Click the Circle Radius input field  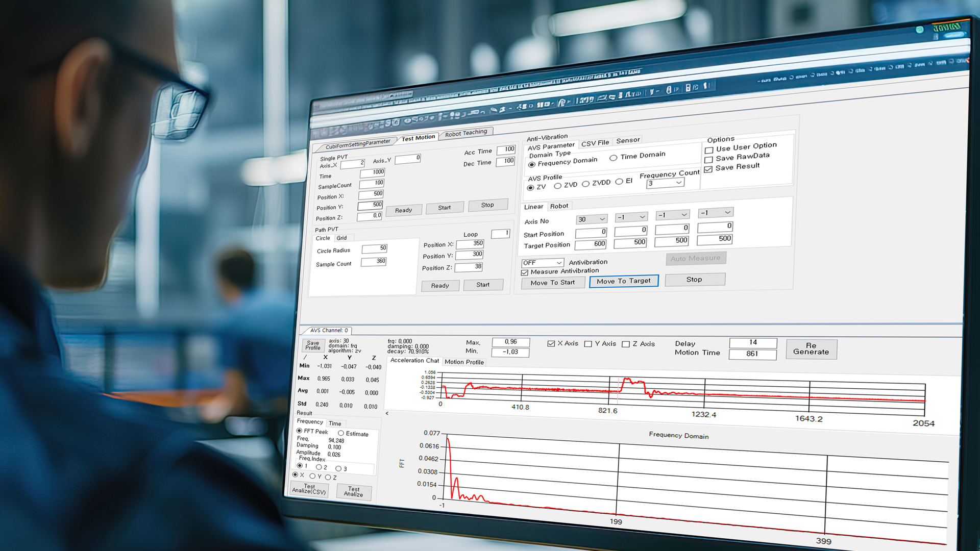click(x=375, y=248)
